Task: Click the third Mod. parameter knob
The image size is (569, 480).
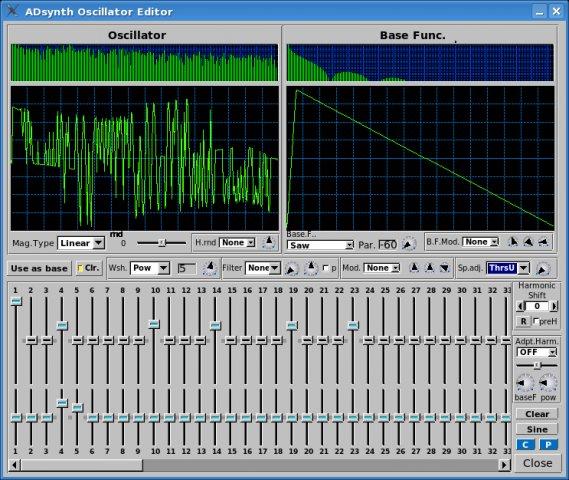Action: pos(445,268)
